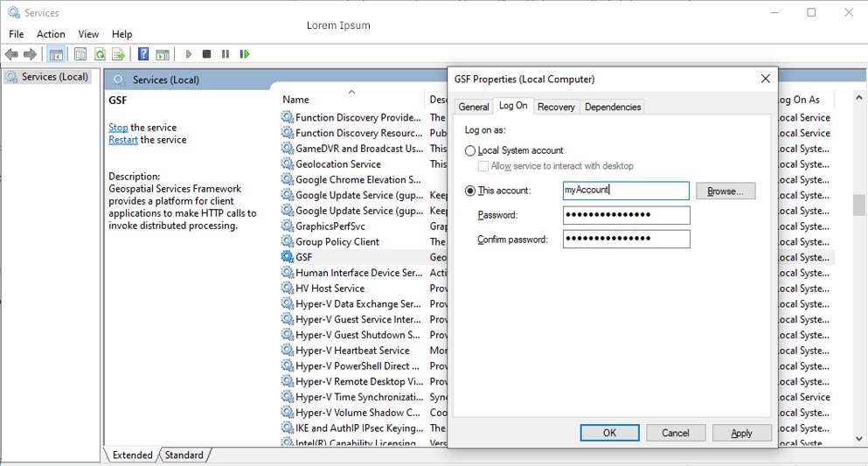This screenshot has height=466, width=868.
Task: Open the Dependencies tab
Action: pyautogui.click(x=613, y=107)
